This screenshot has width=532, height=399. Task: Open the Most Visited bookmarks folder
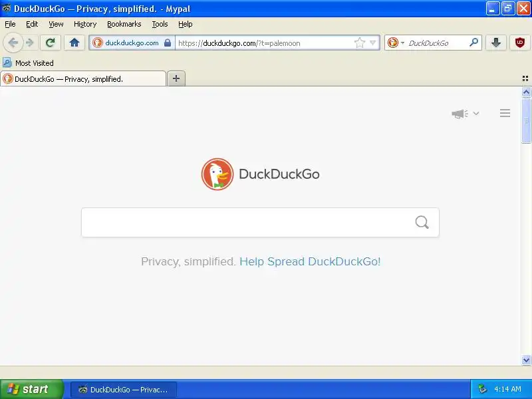click(28, 63)
